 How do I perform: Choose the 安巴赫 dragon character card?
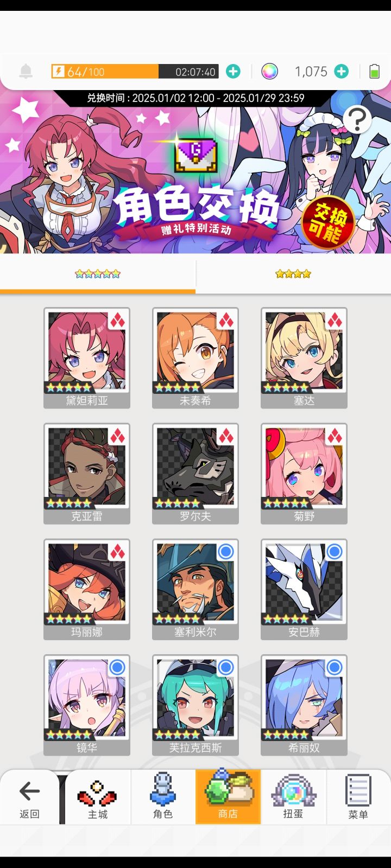pos(304,589)
